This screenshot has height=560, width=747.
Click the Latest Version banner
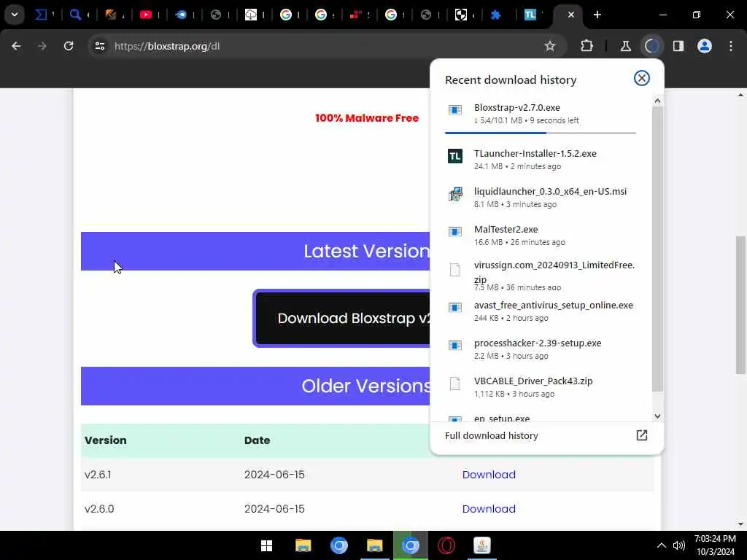click(255, 251)
